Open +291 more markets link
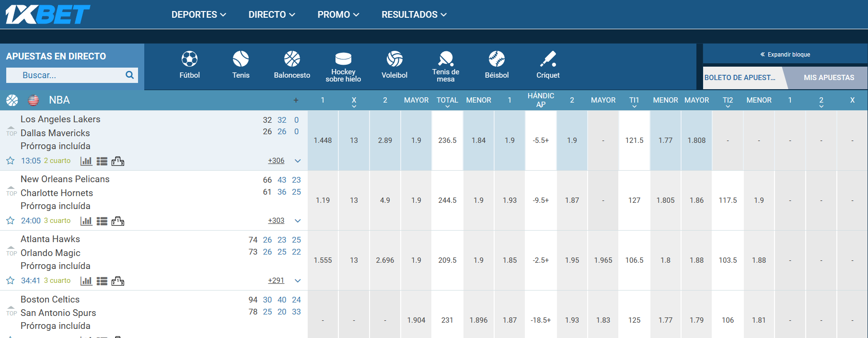The width and height of the screenshot is (868, 338). (276, 280)
